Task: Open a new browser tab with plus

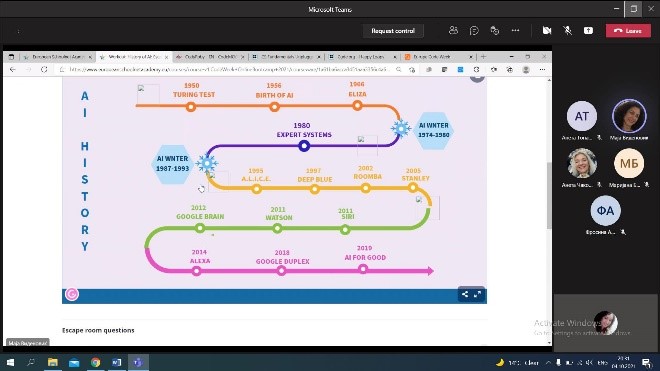Action: pos(483,56)
